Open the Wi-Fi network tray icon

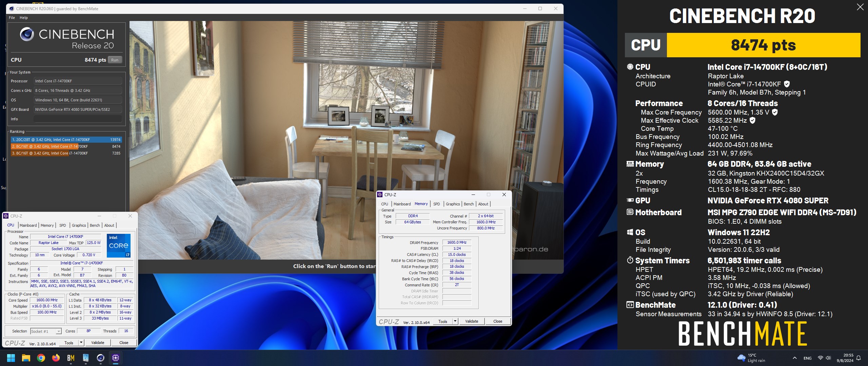coord(820,358)
